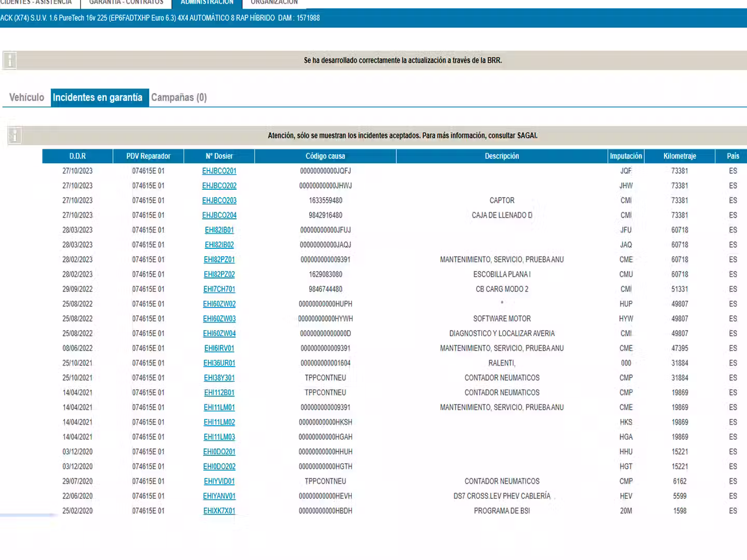Click the date cell 29/07/2020
The height and width of the screenshot is (560, 747).
(78, 481)
